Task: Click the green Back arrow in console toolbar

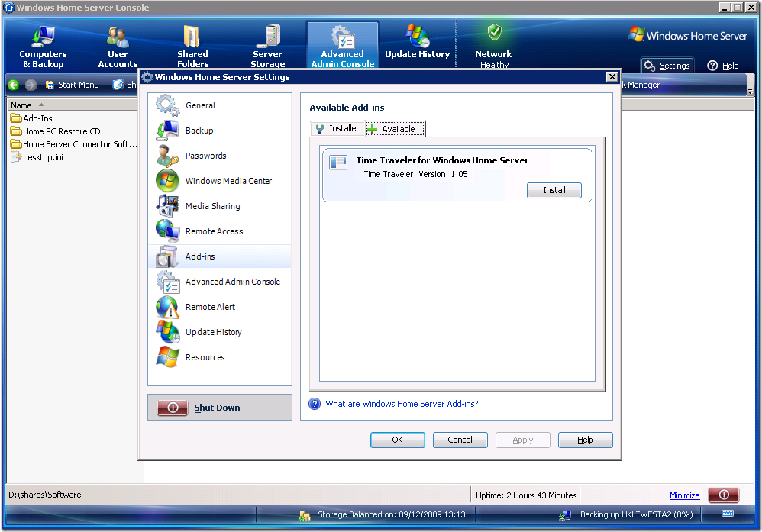Action: (x=14, y=85)
